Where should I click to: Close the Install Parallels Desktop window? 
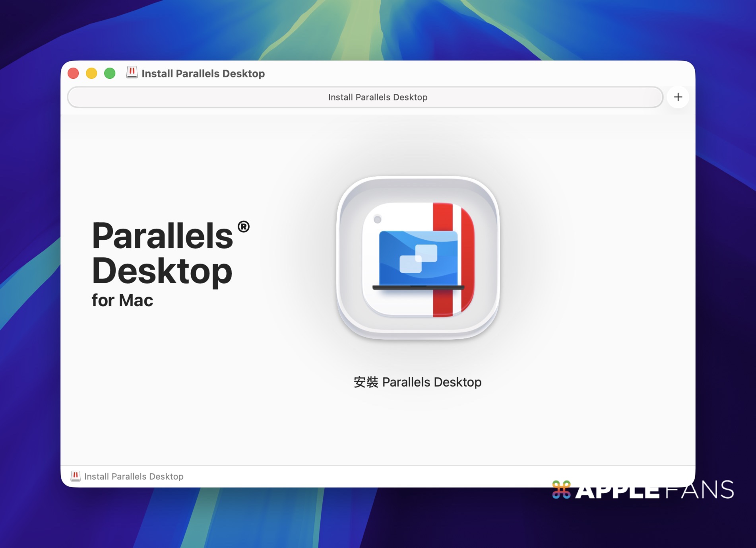73,73
